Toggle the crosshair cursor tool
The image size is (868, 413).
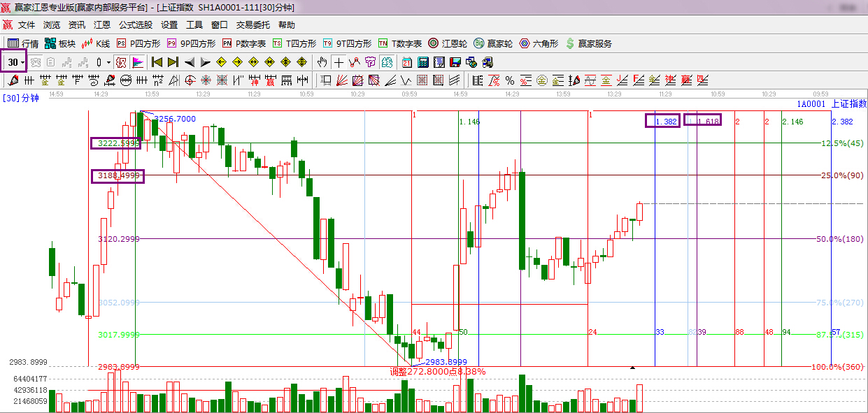click(339, 62)
